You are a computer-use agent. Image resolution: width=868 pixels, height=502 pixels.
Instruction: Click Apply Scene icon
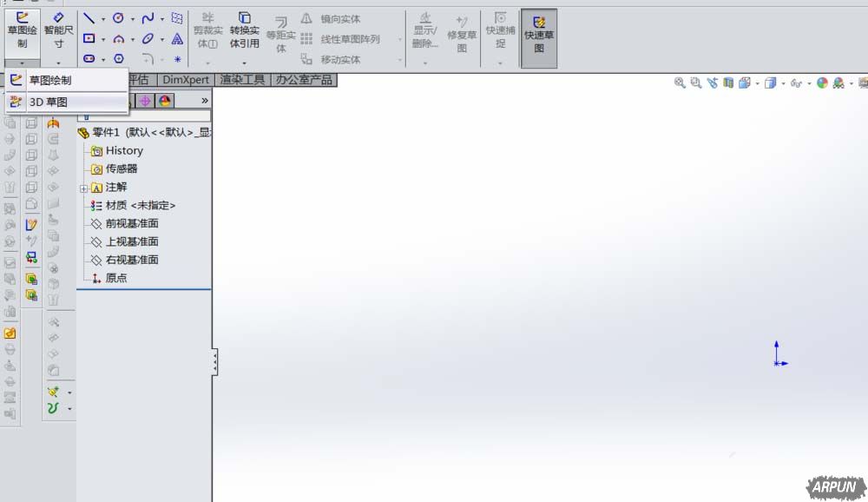pyautogui.click(x=838, y=83)
